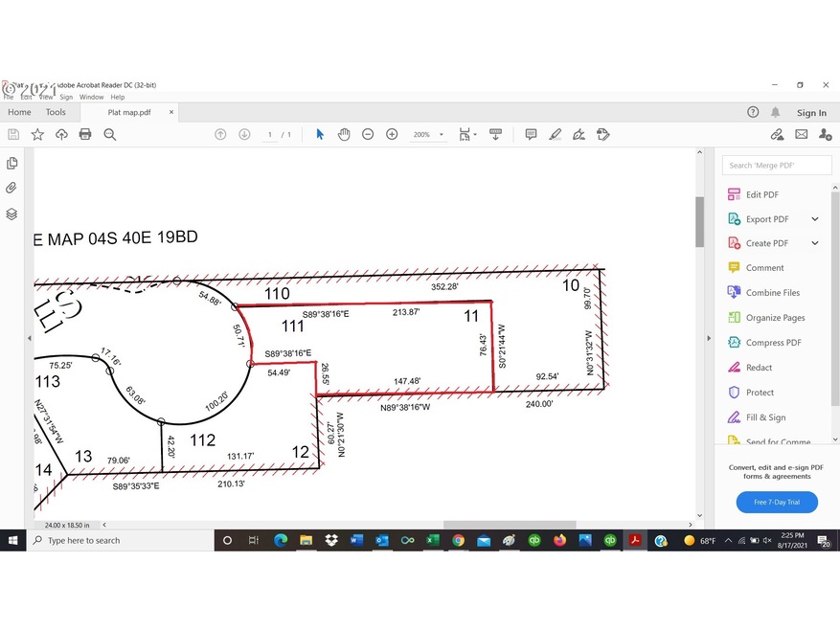
Task: Open Microsoft Word from the taskbar
Action: point(355,541)
